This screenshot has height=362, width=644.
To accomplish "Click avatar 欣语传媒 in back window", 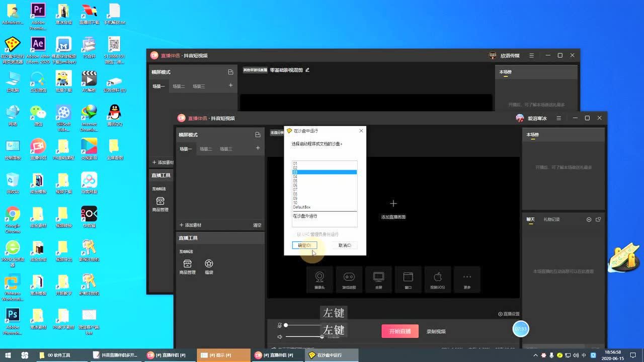I will [x=493, y=55].
